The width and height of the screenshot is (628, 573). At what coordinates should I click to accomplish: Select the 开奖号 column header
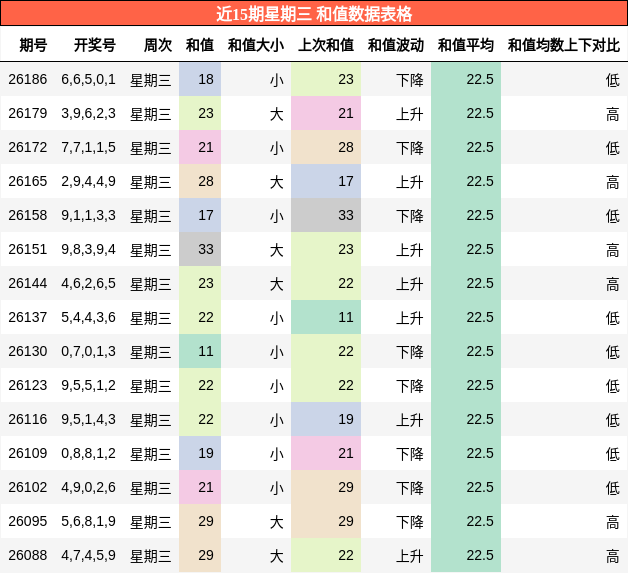pyautogui.click(x=95, y=45)
